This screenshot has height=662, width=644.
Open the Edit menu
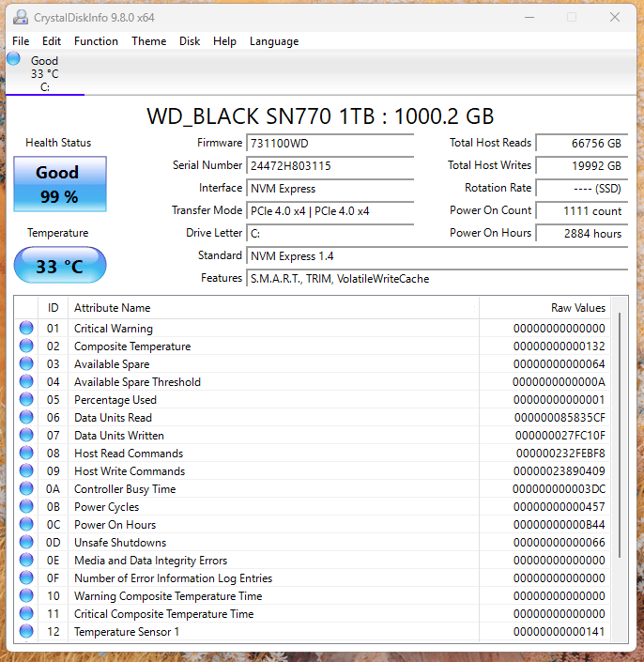click(x=52, y=41)
